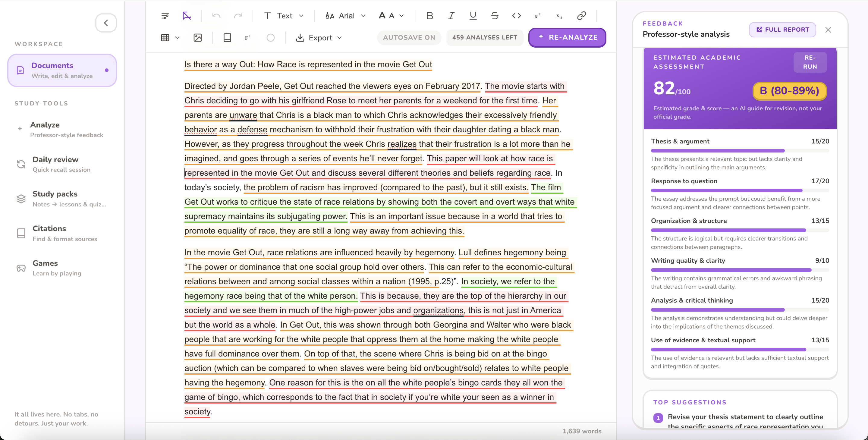The width and height of the screenshot is (868, 440).
Task: Click the 1,639 words counter
Action: (x=582, y=431)
